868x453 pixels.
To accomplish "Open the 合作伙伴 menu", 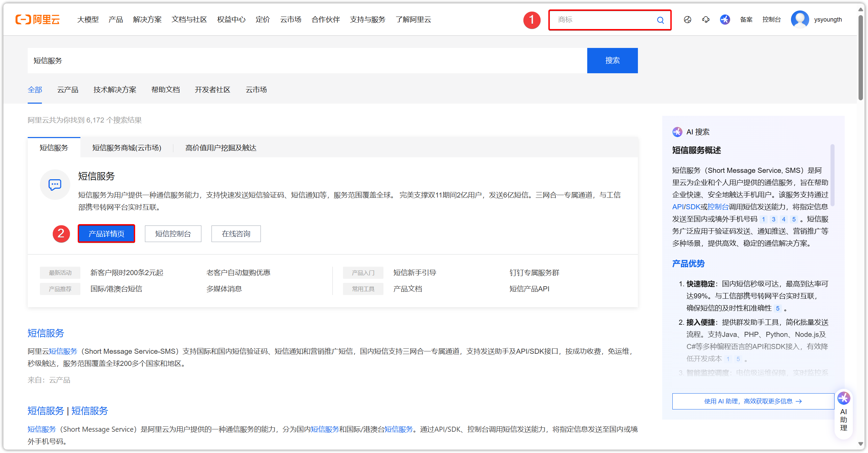I will [x=326, y=20].
